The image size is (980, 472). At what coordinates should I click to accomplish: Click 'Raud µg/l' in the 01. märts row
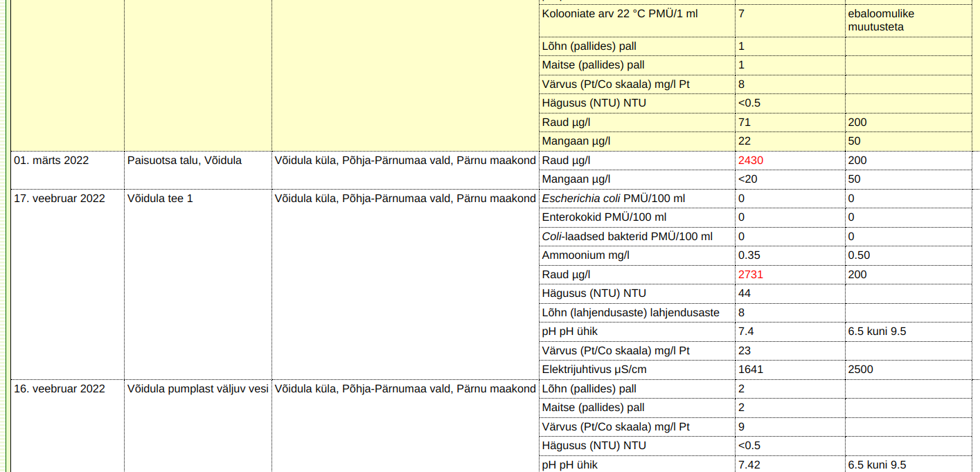[x=637, y=161]
